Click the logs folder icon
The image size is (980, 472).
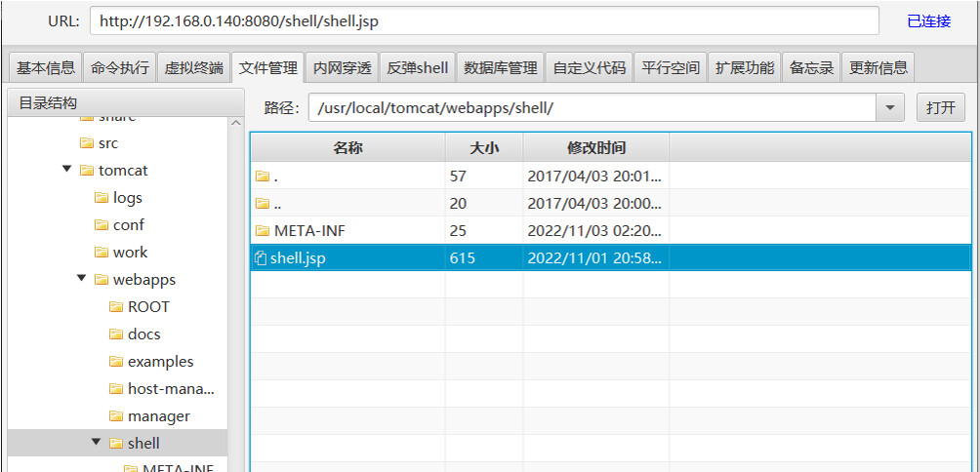(x=102, y=198)
